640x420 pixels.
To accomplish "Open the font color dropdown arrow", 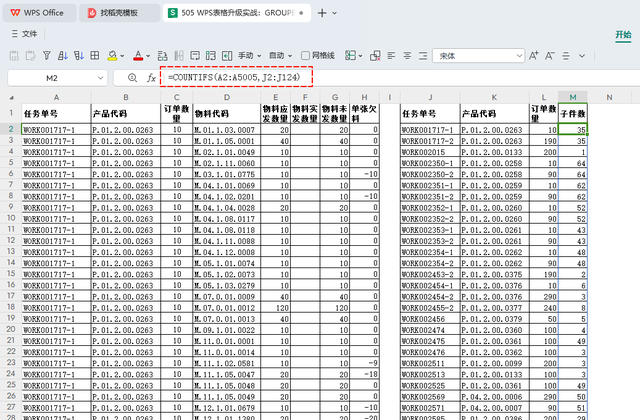I will click(x=148, y=56).
